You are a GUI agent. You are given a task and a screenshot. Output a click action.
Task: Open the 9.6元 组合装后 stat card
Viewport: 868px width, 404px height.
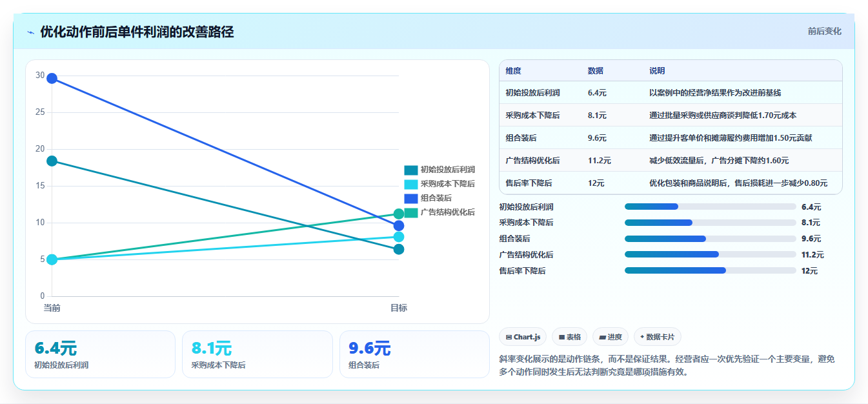[414, 354]
